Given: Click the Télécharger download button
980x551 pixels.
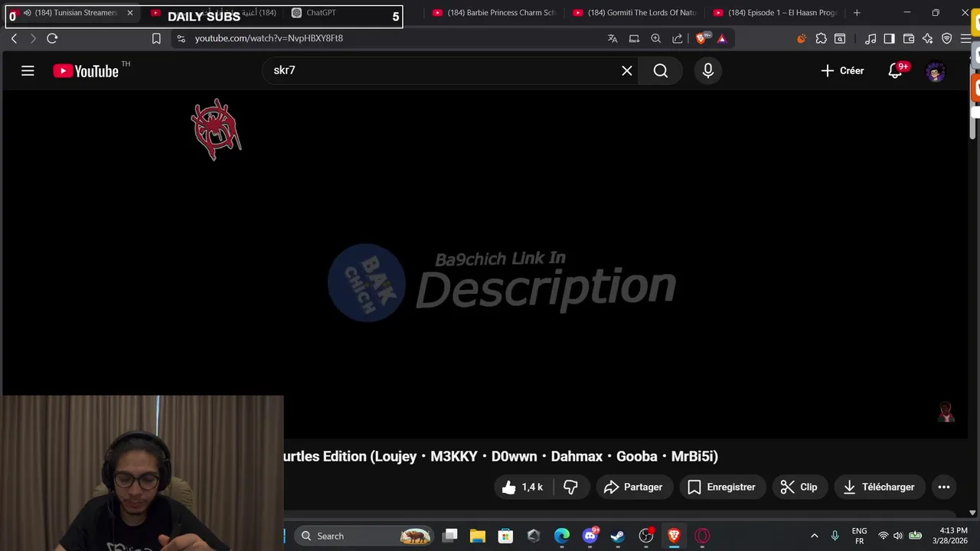Looking at the screenshot, I should click(880, 487).
